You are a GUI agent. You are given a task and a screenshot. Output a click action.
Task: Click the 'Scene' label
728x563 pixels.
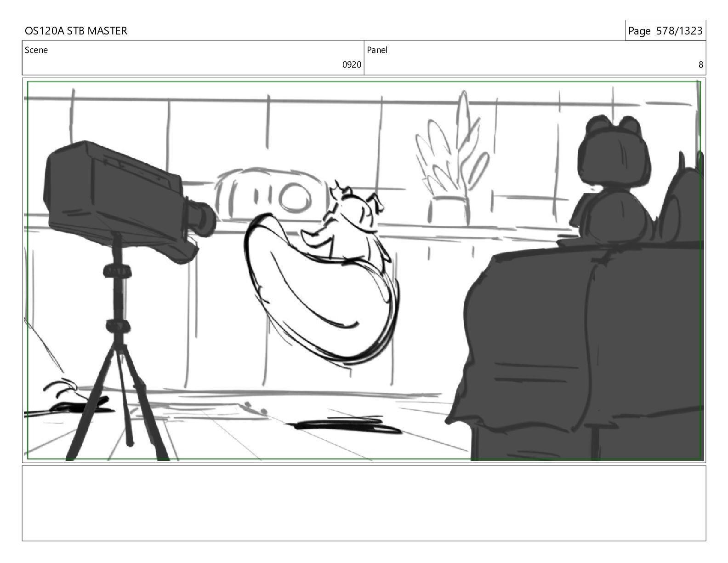click(x=36, y=50)
